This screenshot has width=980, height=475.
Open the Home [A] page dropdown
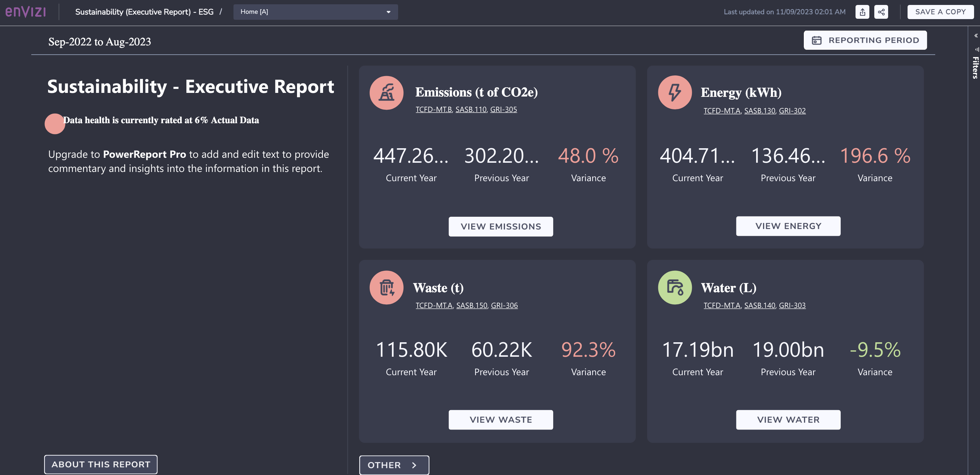tap(315, 12)
